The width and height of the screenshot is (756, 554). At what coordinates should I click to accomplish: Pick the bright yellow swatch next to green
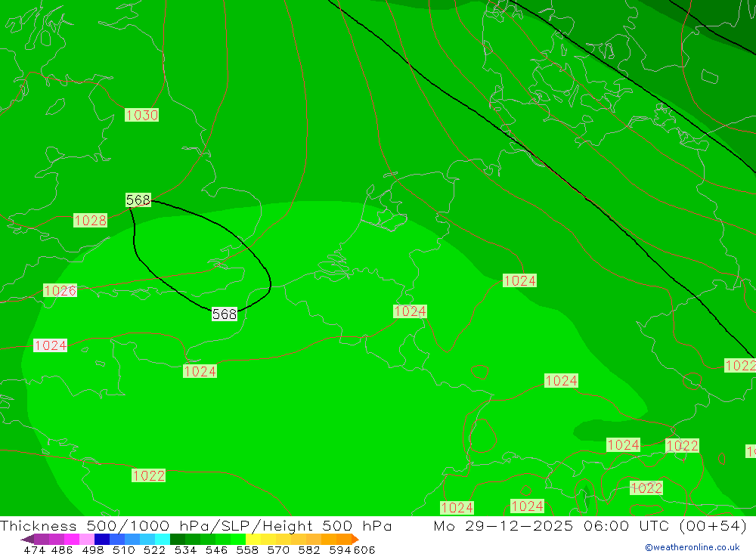[x=253, y=539]
